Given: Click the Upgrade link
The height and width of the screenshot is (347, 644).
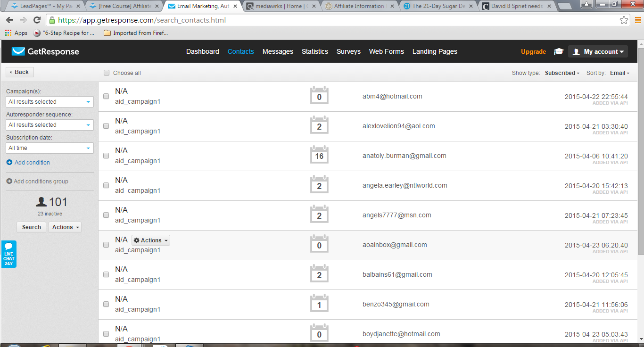Looking at the screenshot, I should pyautogui.click(x=533, y=52).
